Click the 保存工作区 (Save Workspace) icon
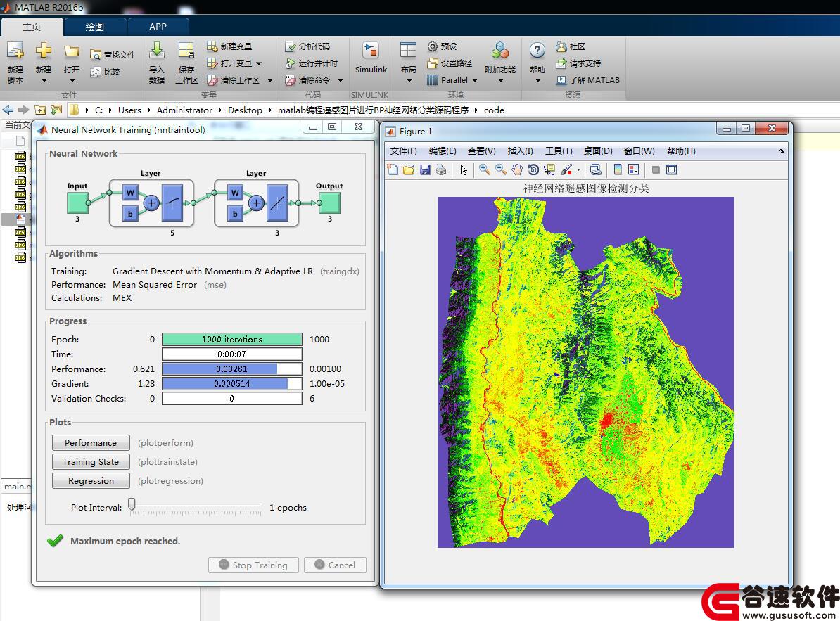The width and height of the screenshot is (840, 621). 186,51
